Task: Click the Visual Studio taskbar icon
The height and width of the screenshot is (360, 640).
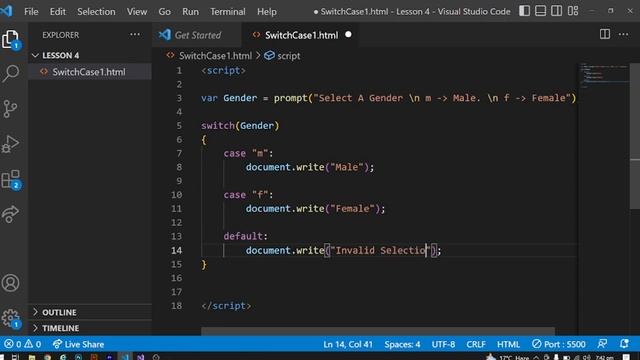Action: pos(140,357)
